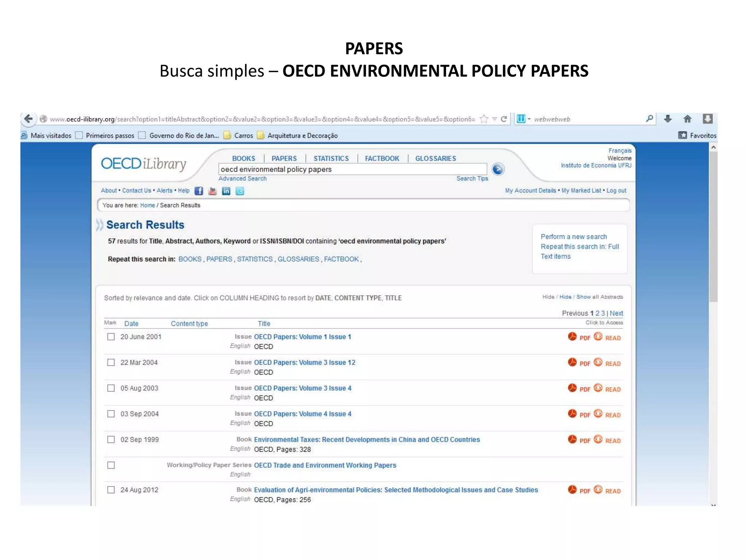
Task: Open bookmark star dropdown arrow
Action: tap(495, 119)
